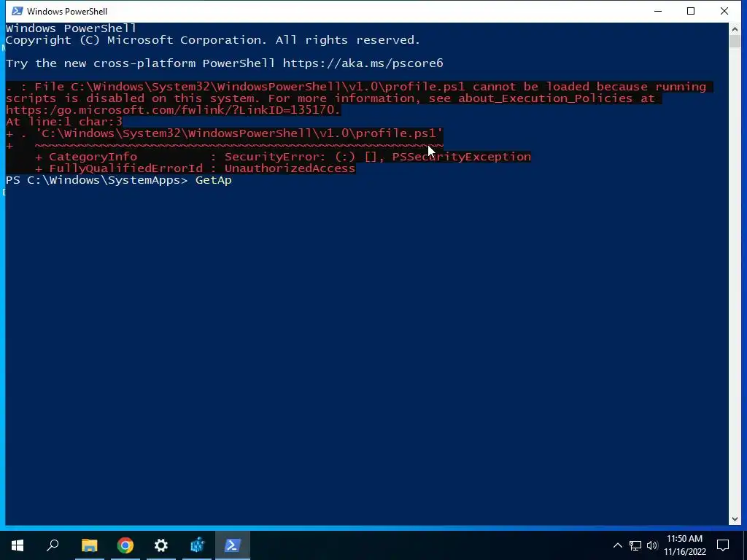The image size is (747, 560).
Task: Click the 'PS C:\Windows\SystemApps>' prompt
Action: tap(97, 180)
